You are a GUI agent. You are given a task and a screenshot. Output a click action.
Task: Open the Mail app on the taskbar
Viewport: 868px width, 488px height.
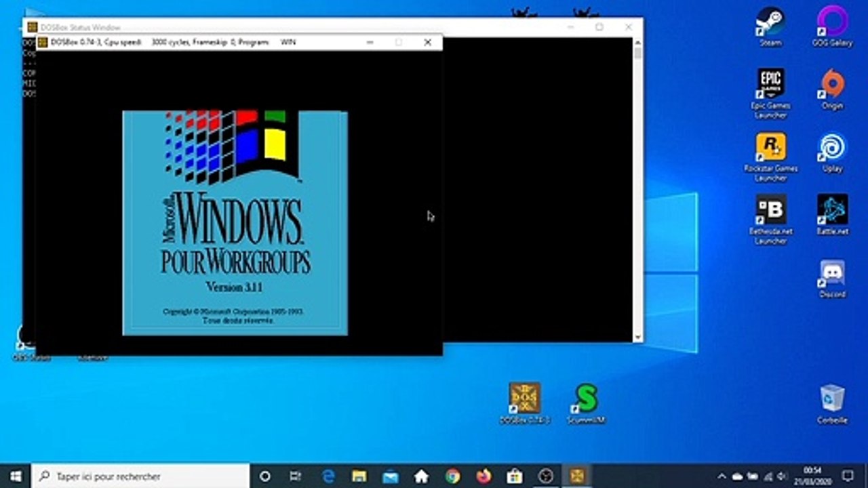pos(390,476)
